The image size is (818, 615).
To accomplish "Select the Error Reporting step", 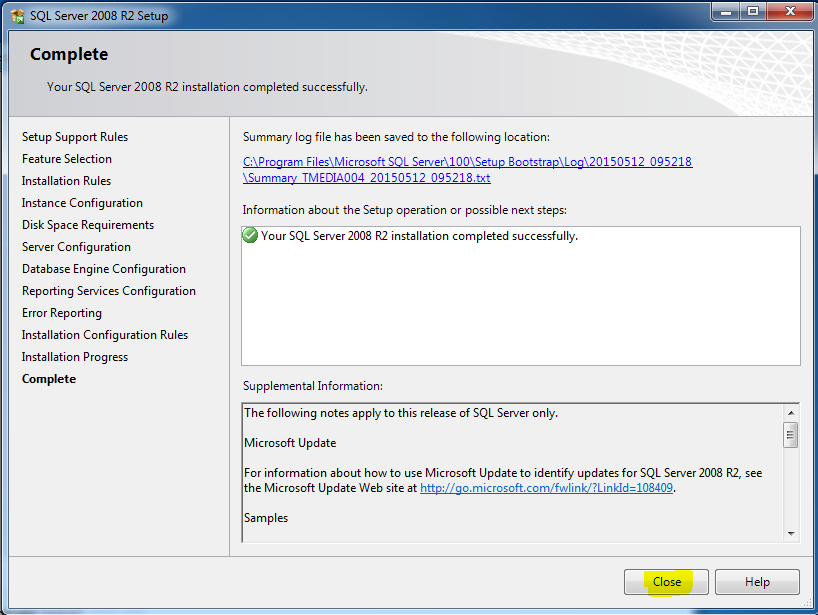I will (x=62, y=312).
